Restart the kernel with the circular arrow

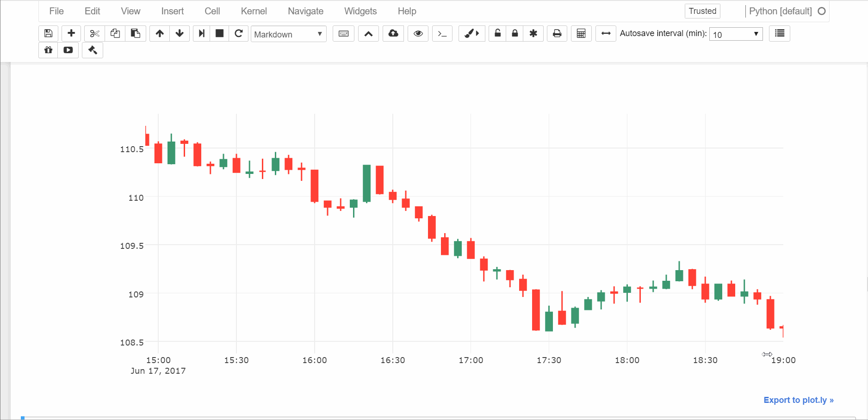coord(239,33)
